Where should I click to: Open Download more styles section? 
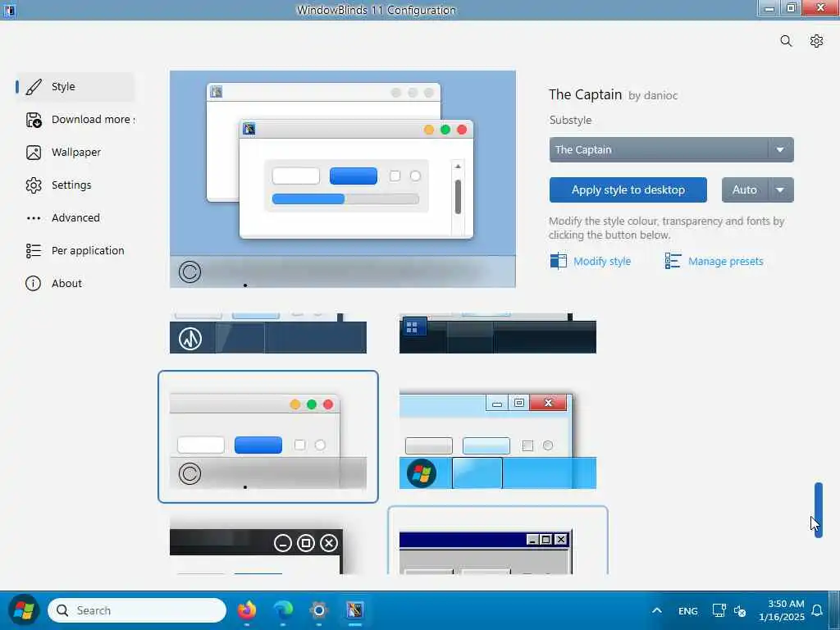click(75, 120)
